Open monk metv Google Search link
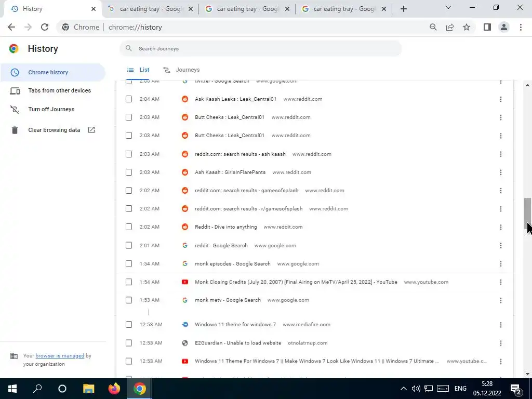This screenshot has width=532, height=399. 228,300
